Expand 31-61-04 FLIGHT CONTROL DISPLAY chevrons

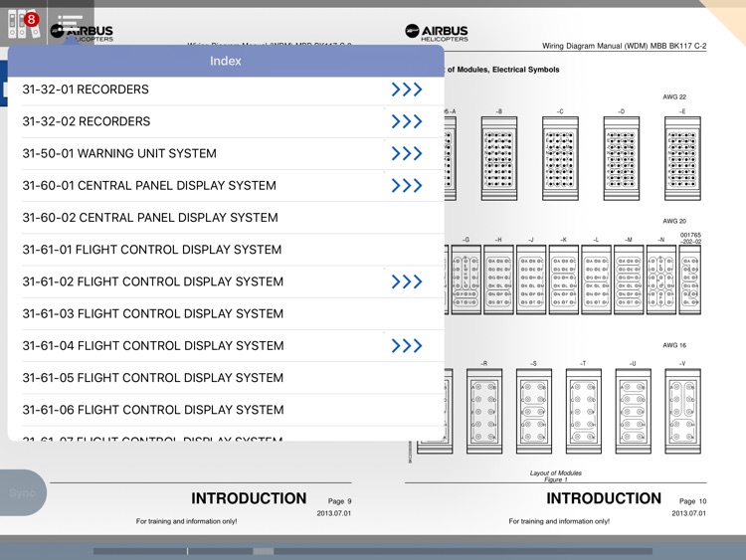(x=407, y=345)
